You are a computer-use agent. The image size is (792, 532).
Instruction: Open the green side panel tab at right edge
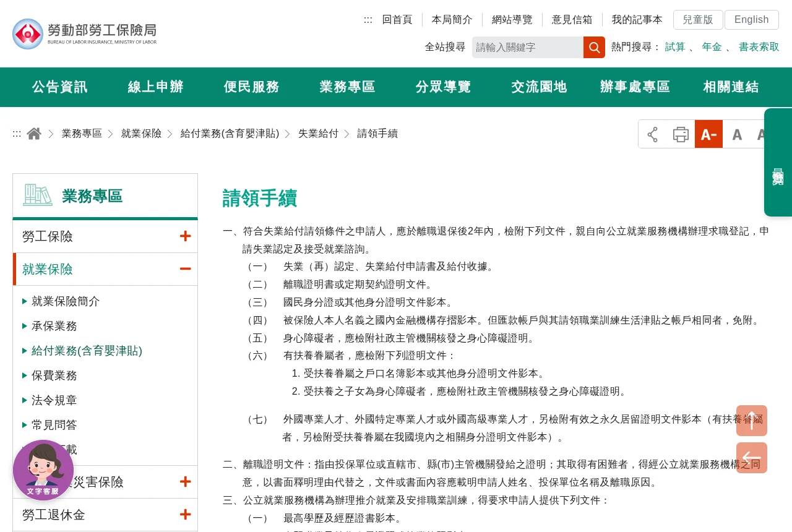[x=778, y=163]
